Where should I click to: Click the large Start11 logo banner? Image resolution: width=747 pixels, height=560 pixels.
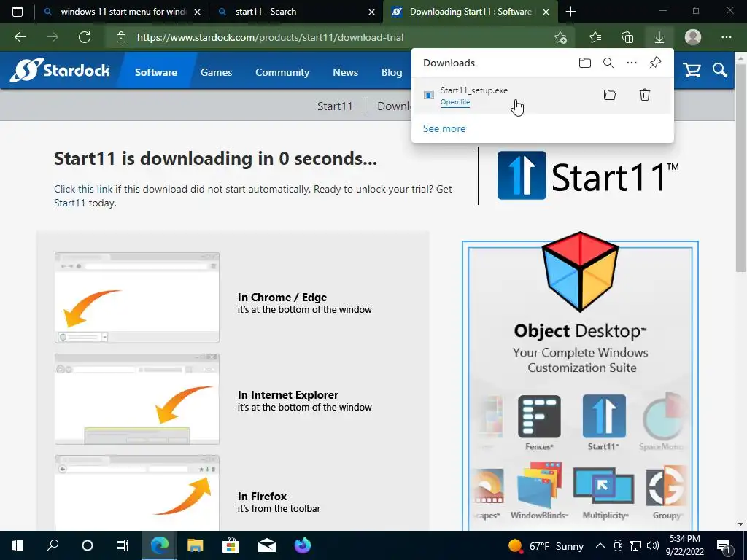[x=588, y=176]
